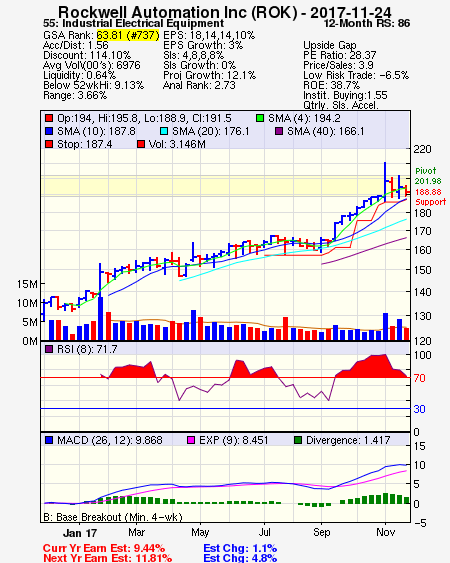This screenshot has height=563, width=450.
Task: Click the Nov marker on the time axis
Action: click(386, 532)
